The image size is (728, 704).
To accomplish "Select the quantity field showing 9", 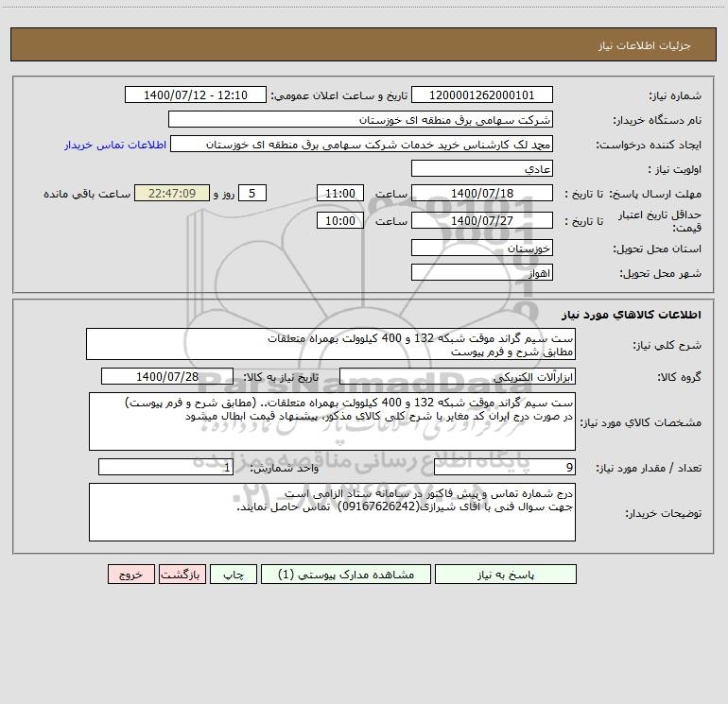I will coord(505,467).
